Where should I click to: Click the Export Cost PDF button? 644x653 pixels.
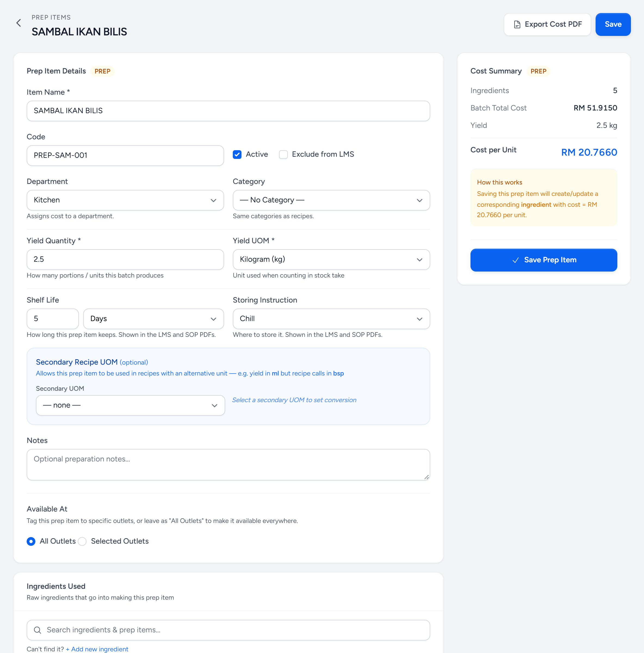pos(547,24)
